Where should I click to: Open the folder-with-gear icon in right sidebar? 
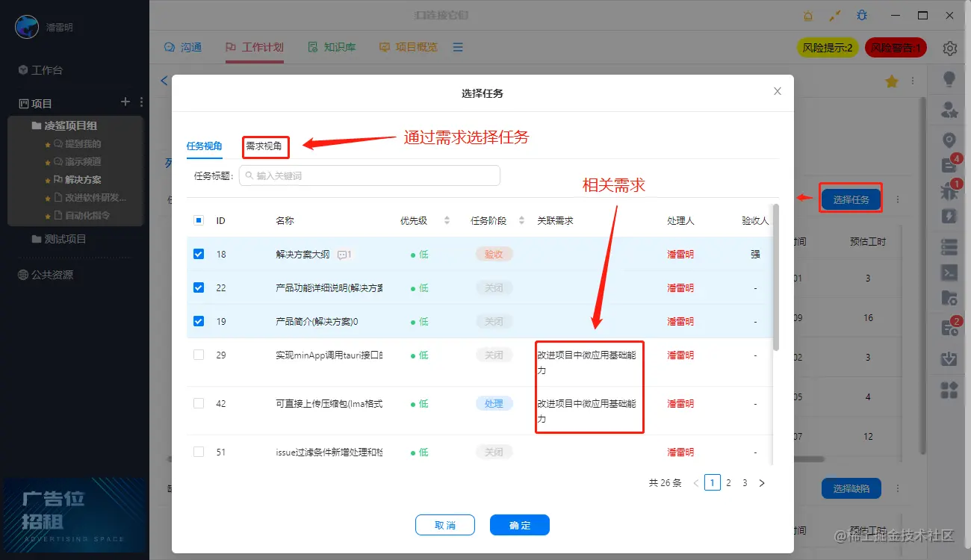click(949, 299)
